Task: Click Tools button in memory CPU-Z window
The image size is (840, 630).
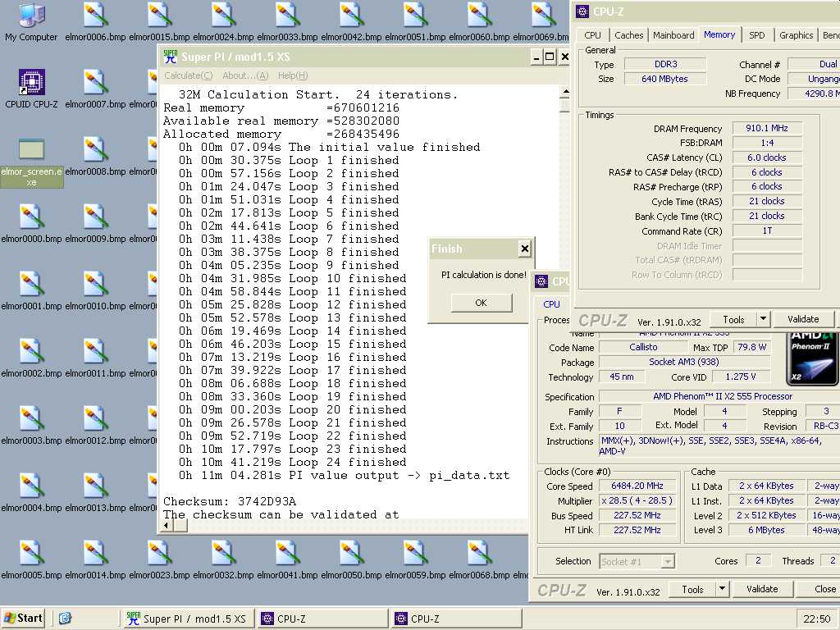Action: pyautogui.click(x=733, y=319)
